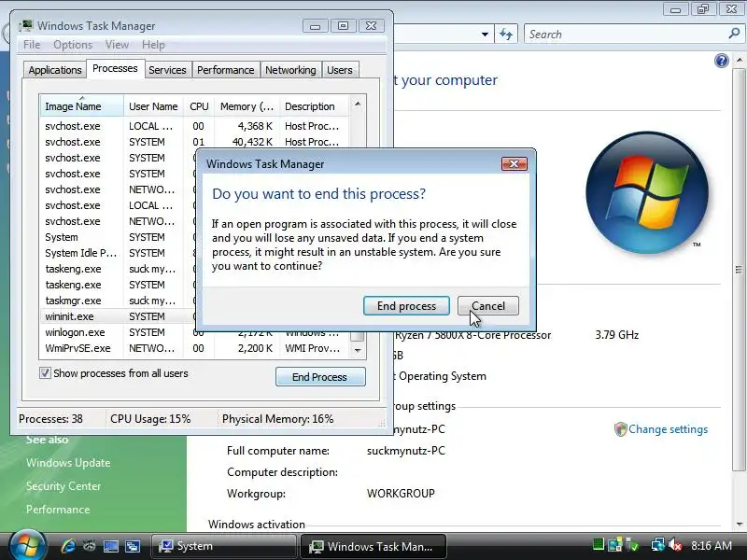
Task: Sort processes by Image Name column
Action: 81,106
